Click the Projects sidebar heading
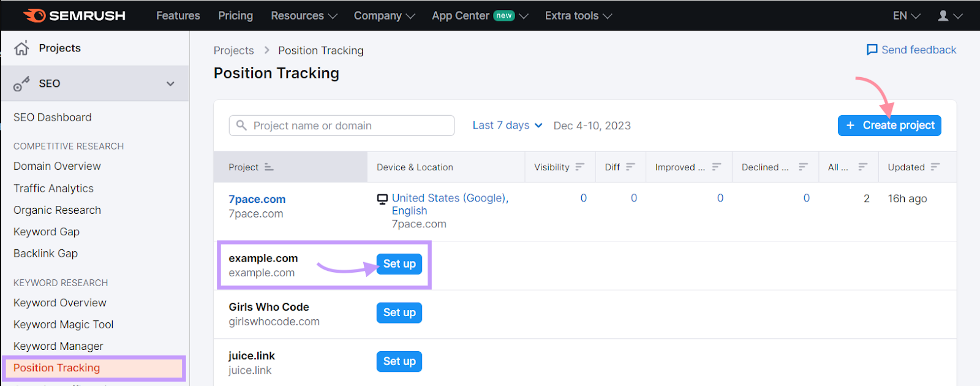Image resolution: width=980 pixels, height=386 pixels. pos(59,48)
